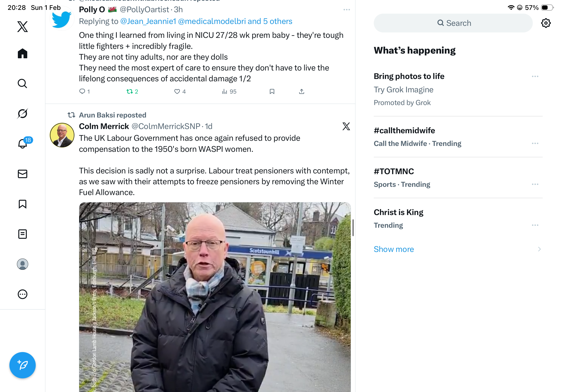Open @ColmMerrickSNP profile handle
Viewport: 561px width, 392px height.
(166, 126)
